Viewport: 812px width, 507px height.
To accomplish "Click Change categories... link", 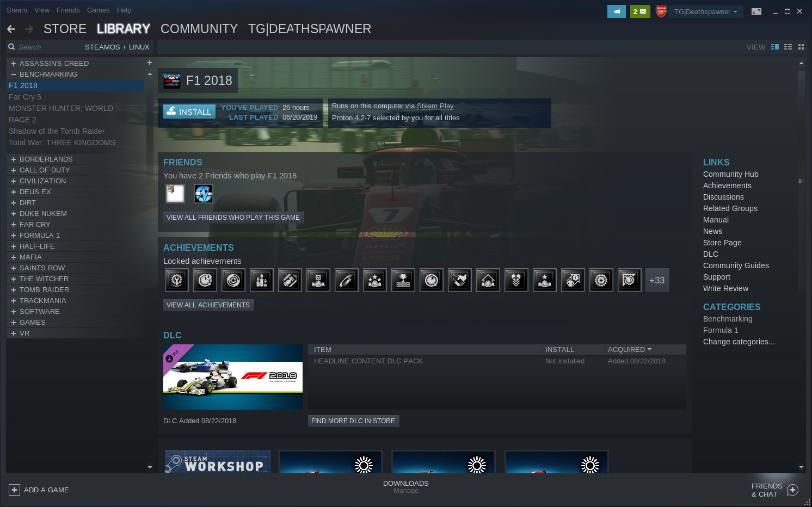I will pyautogui.click(x=739, y=342).
